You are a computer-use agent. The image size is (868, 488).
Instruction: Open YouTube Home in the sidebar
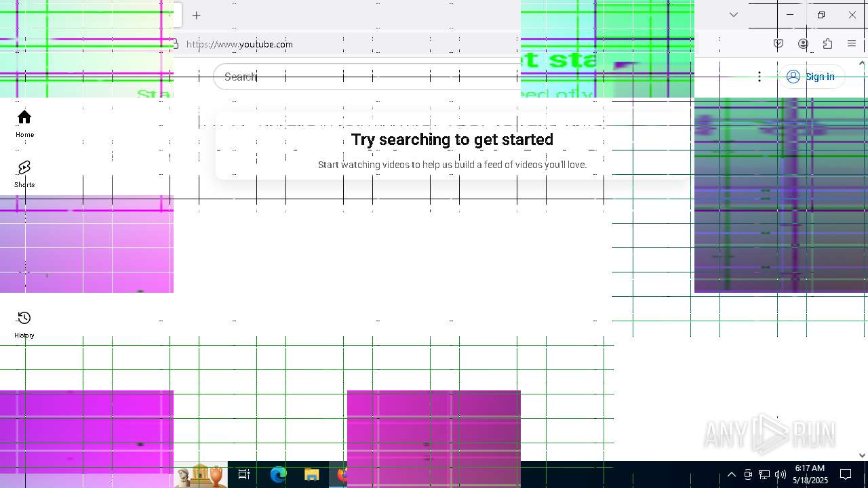pyautogui.click(x=24, y=124)
